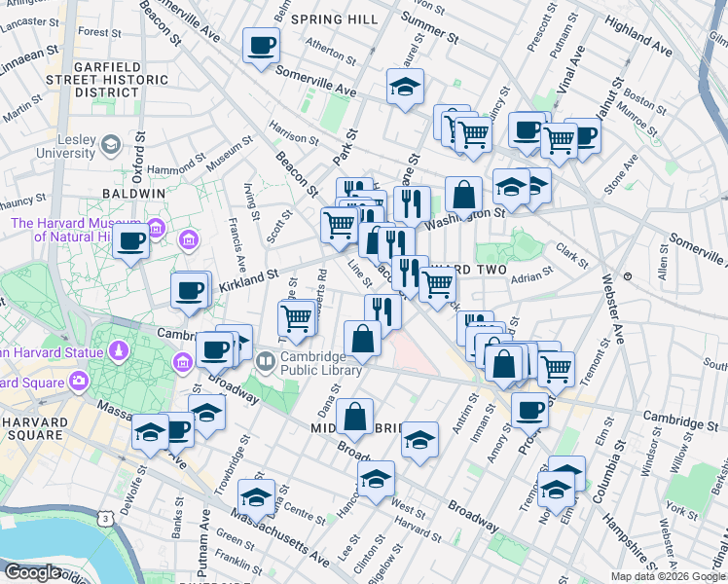
Task: Click the Webster Ave street label
Action: [613, 309]
